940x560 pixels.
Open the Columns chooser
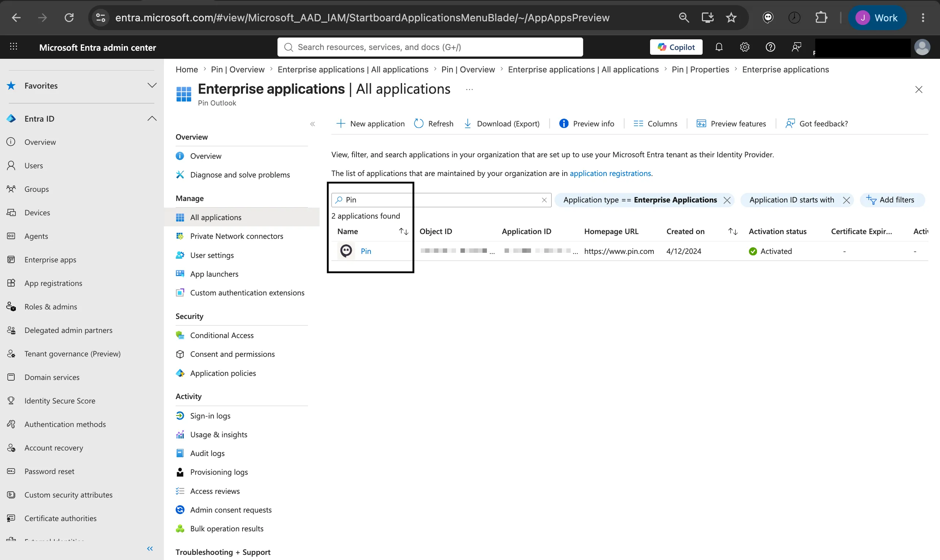click(x=656, y=124)
